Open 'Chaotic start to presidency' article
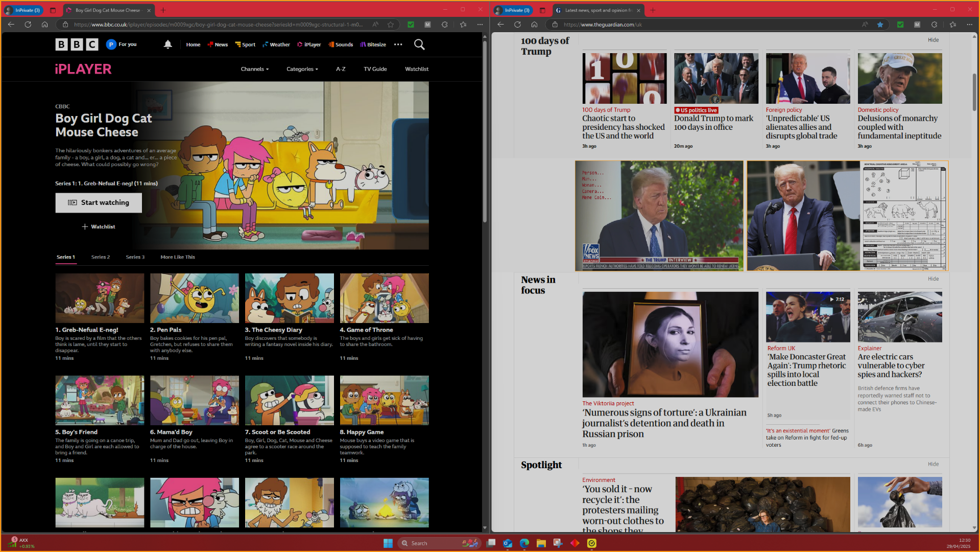The height and width of the screenshot is (552, 980). pos(623,127)
